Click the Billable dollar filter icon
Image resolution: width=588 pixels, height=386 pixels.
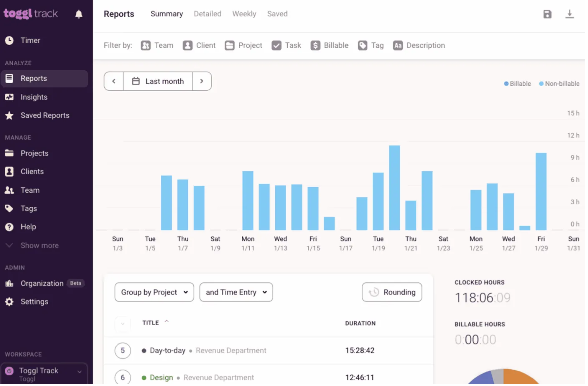315,45
